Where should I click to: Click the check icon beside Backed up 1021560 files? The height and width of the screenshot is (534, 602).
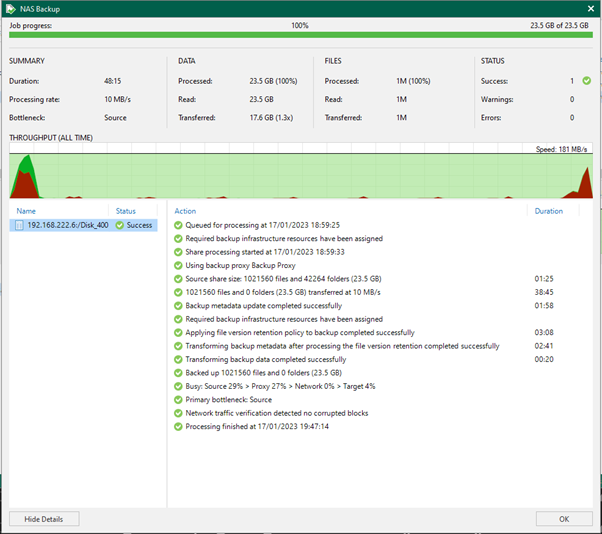[178, 373]
